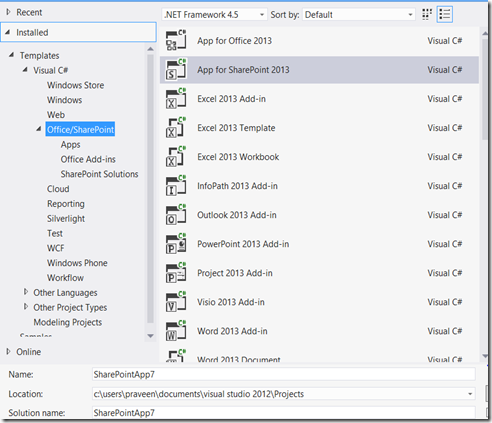492x423 pixels.
Task: Click the Visio 2013 Add-in icon
Action: [x=176, y=301]
